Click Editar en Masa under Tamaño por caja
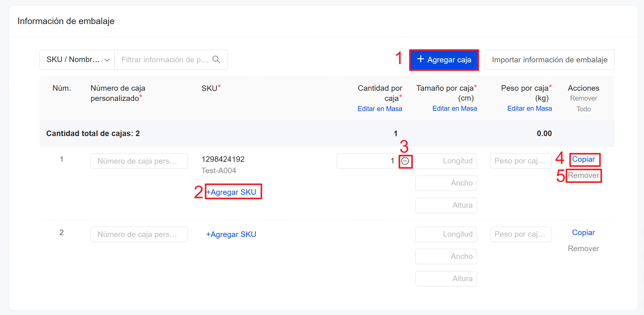644x315 pixels. [454, 108]
